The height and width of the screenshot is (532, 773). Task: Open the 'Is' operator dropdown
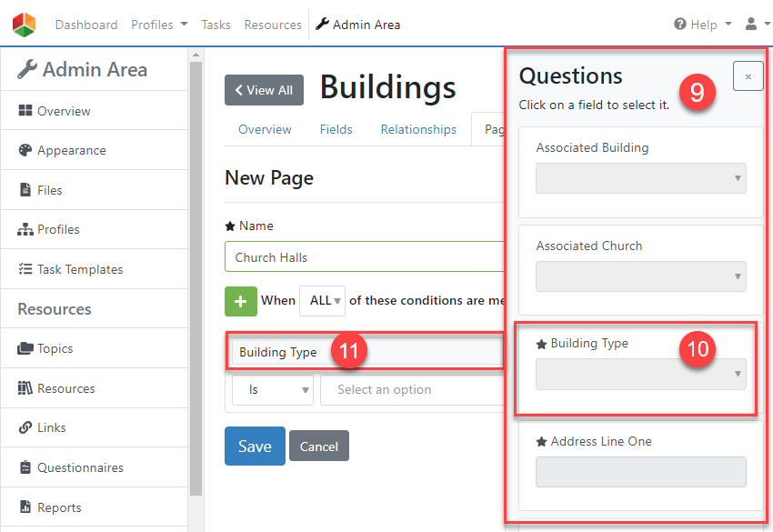click(272, 389)
